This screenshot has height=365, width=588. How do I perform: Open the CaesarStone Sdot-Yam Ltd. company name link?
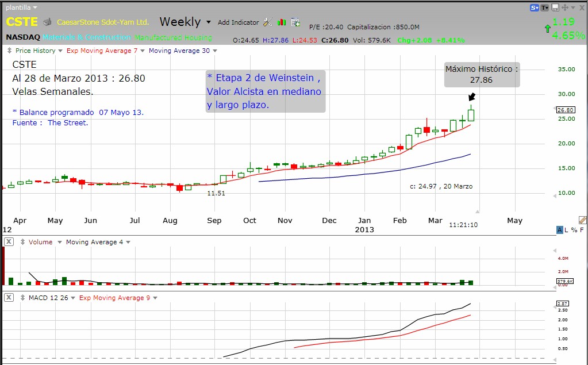(x=103, y=22)
